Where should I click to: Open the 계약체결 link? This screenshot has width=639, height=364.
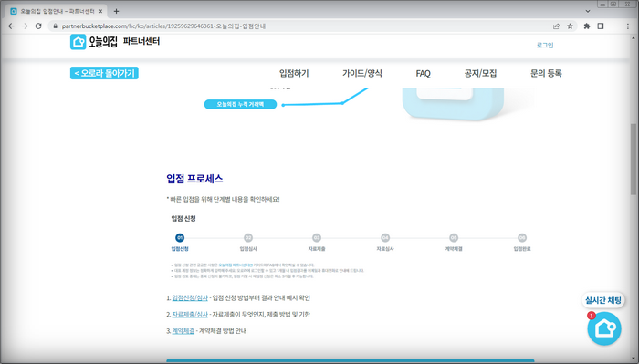pos(183,330)
